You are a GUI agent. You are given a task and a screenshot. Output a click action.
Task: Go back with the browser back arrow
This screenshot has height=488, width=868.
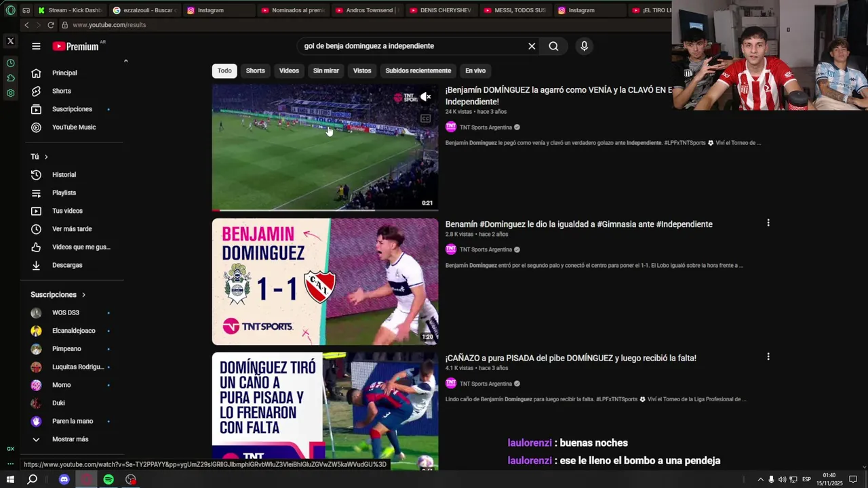[26, 25]
